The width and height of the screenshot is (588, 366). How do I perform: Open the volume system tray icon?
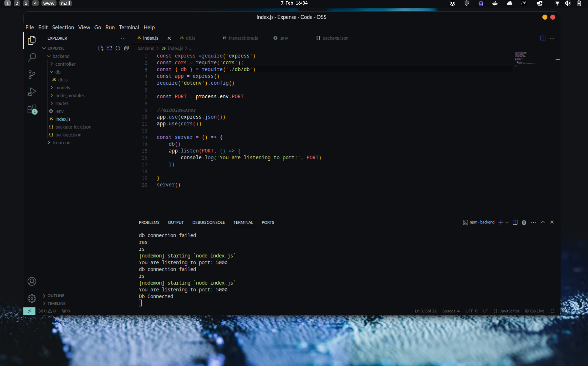point(568,3)
